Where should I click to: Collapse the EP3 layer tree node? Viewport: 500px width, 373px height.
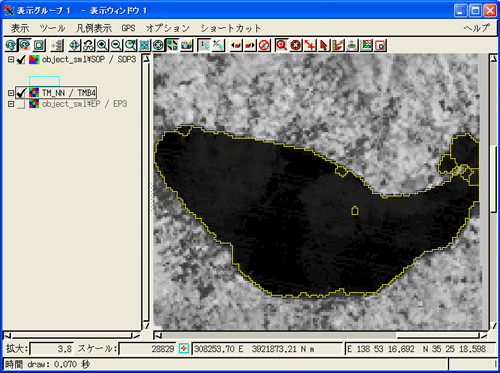(11, 104)
